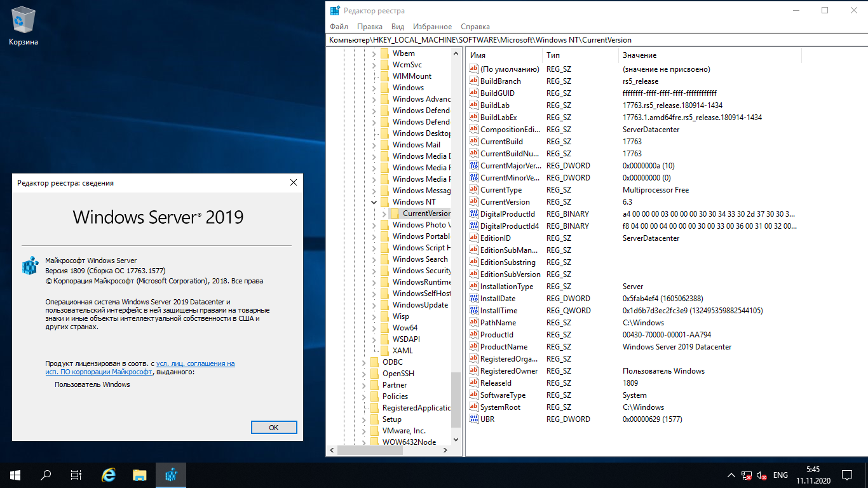
Task: Click the EditionID string value icon
Action: [473, 238]
